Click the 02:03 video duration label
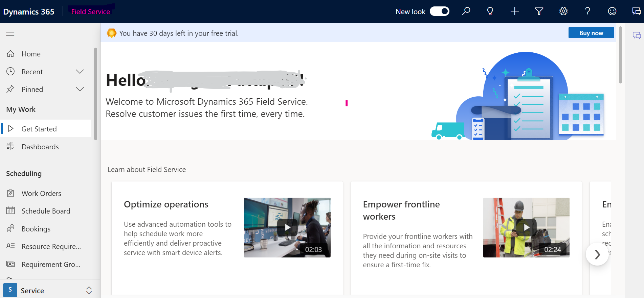Viewport: 644px width, 298px height. click(x=313, y=250)
